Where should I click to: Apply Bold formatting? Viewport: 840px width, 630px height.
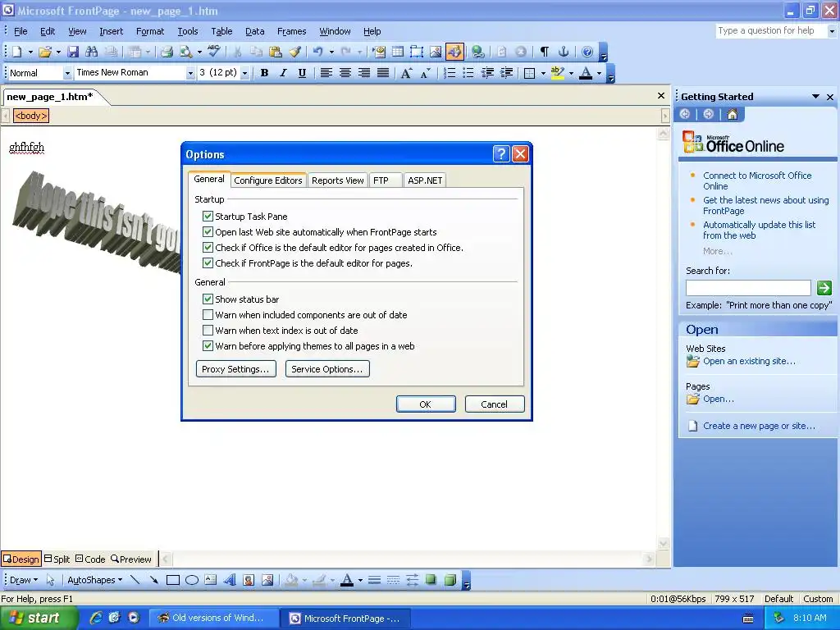pos(264,73)
